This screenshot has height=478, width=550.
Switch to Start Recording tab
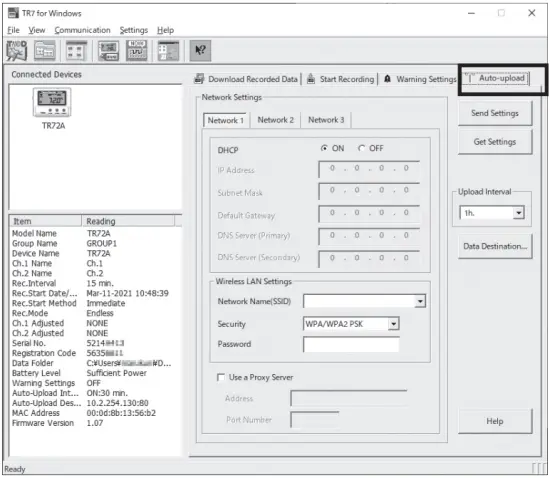pyautogui.click(x=341, y=79)
